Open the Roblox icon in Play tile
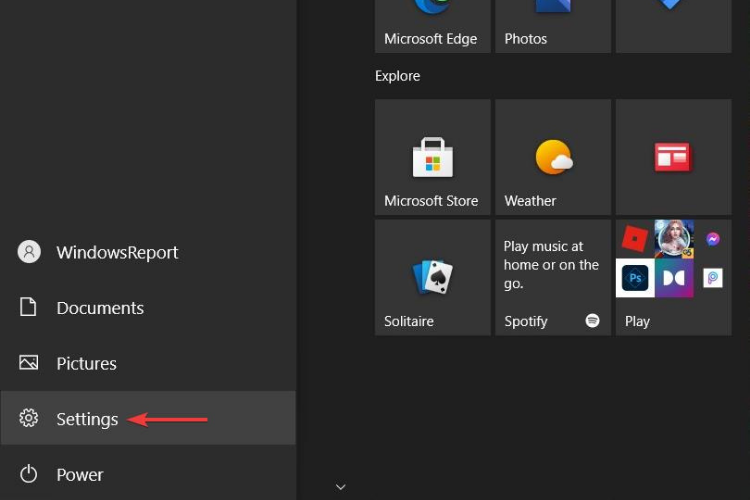750x500 pixels. pyautogui.click(x=635, y=238)
